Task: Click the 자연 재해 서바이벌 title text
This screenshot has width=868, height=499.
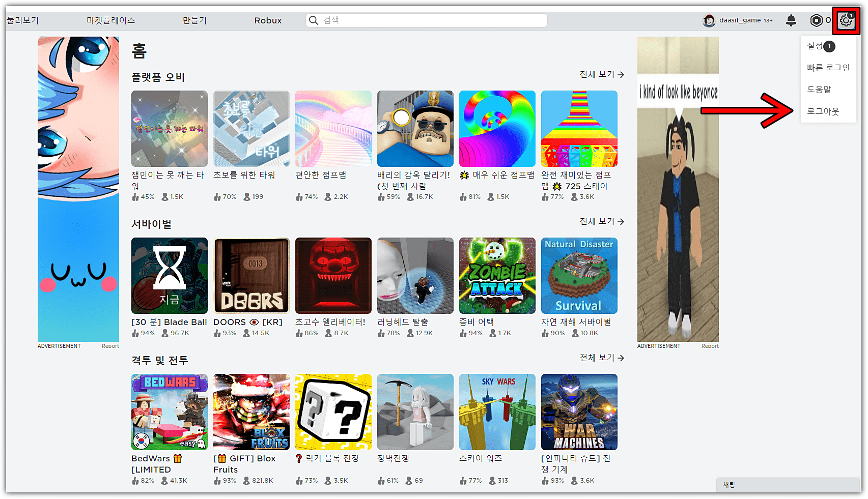Action: coord(576,322)
